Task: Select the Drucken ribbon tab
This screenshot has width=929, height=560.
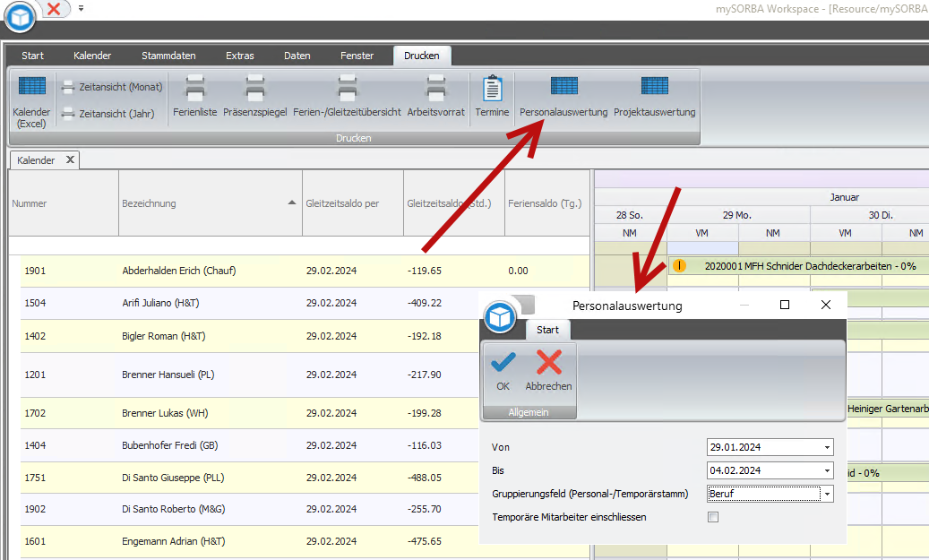Action: click(422, 56)
